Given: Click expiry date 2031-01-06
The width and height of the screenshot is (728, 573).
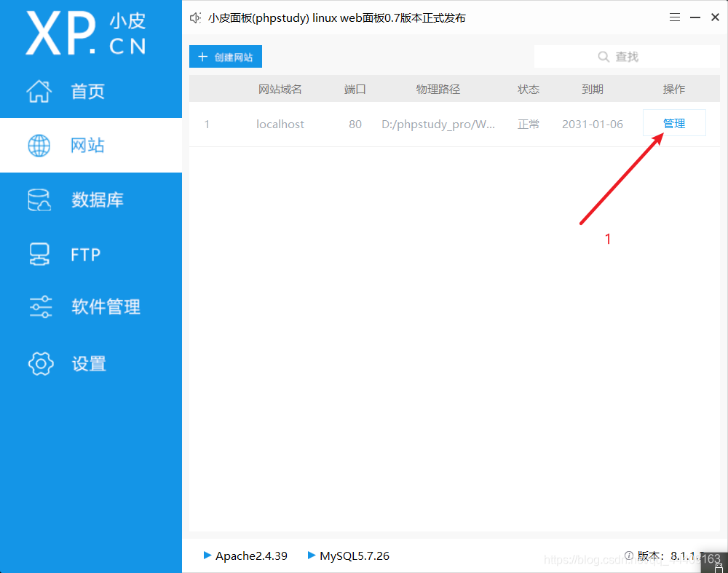Looking at the screenshot, I should pyautogui.click(x=593, y=124).
